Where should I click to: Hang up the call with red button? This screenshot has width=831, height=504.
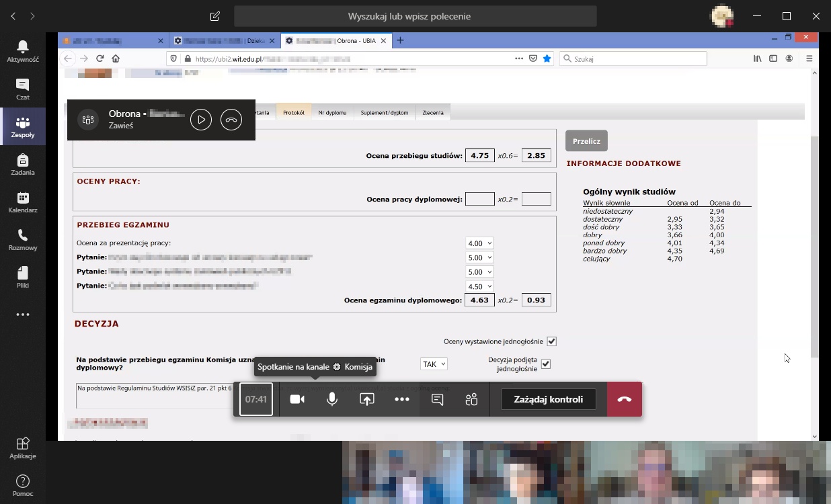(625, 399)
